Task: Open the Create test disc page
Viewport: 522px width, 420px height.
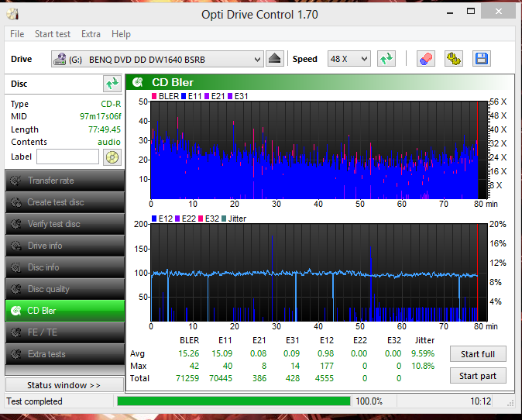Action: tap(65, 202)
